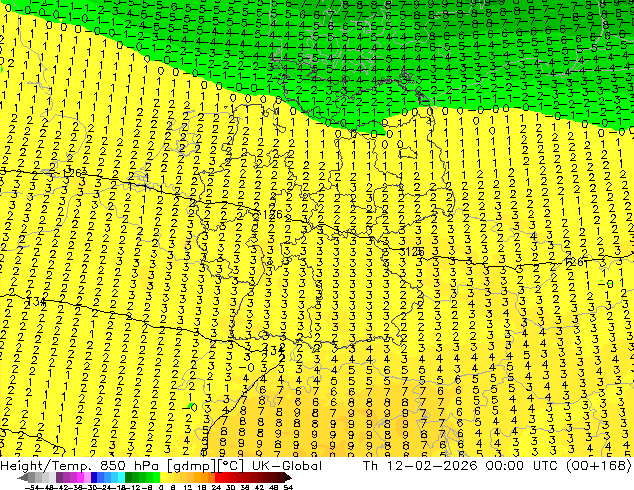Click the "[°C]" unit label
634x490 pixels.
[x=230, y=466]
